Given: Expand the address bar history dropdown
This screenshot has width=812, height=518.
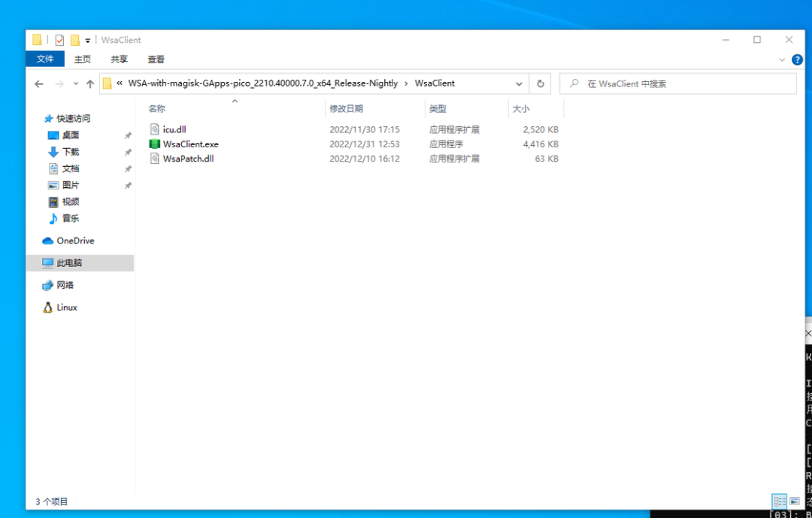Looking at the screenshot, I should (x=519, y=83).
